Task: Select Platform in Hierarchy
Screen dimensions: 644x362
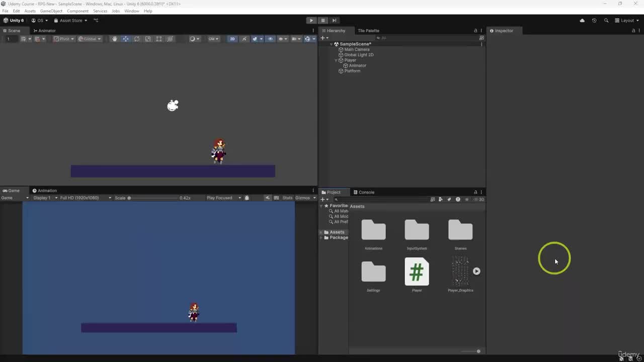Action: tap(352, 71)
